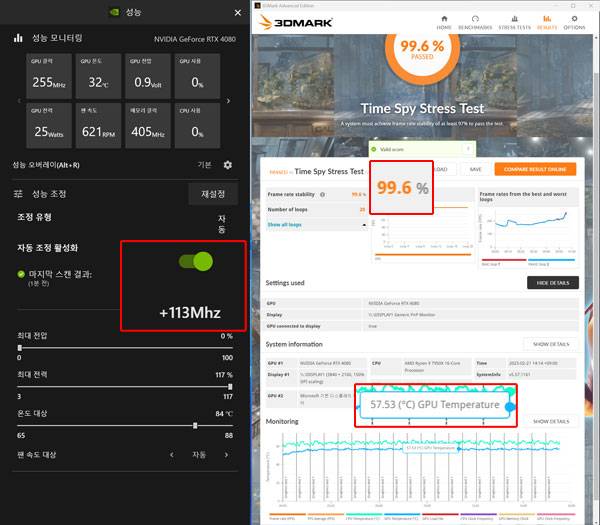Open the RESULTS tab
Image resolution: width=600 pixels, height=525 pixels.
546,23
